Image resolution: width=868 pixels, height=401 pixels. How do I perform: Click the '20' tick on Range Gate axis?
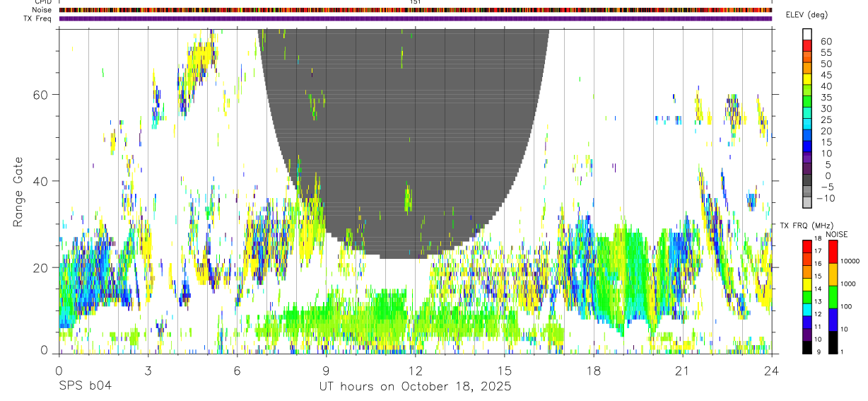pyautogui.click(x=41, y=267)
